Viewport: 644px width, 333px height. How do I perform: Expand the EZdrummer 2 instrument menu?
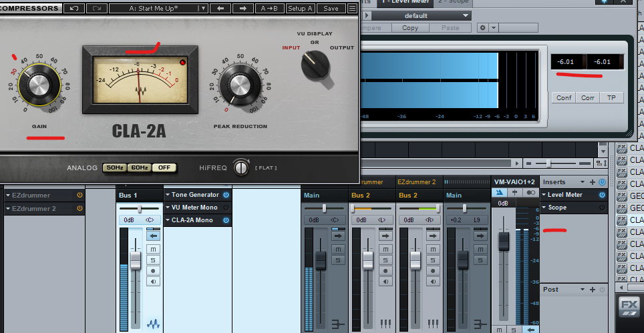8,209
